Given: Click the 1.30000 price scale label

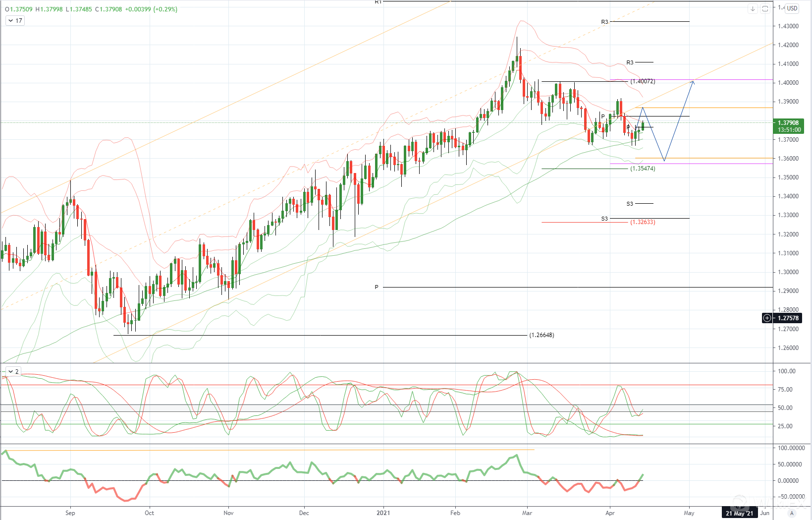Looking at the screenshot, I should click(788, 272).
